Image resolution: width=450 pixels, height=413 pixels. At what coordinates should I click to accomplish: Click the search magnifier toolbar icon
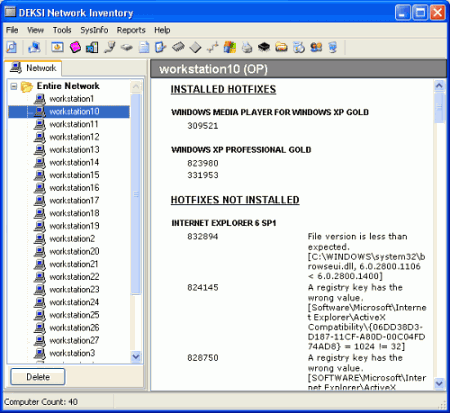click(x=12, y=47)
